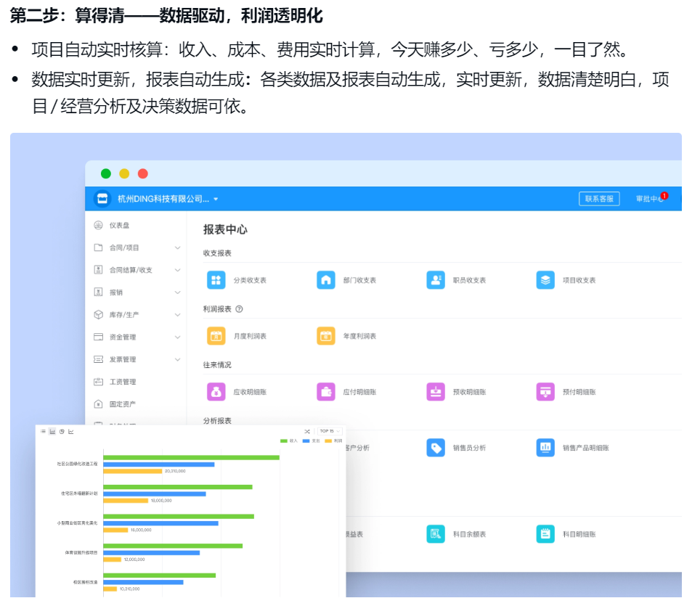Click the 报表中心 page heading
The height and width of the screenshot is (606, 700).
(x=225, y=229)
